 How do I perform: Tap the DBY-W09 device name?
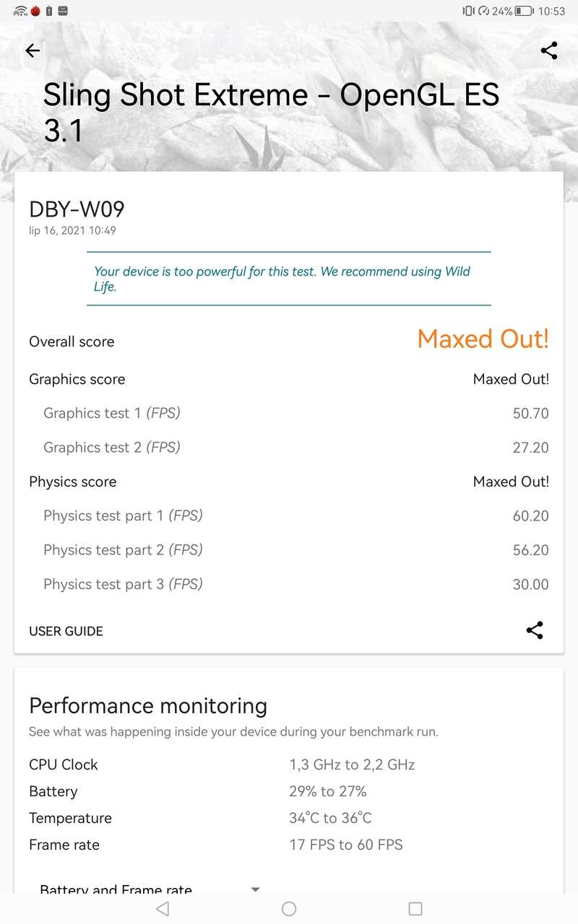point(77,209)
